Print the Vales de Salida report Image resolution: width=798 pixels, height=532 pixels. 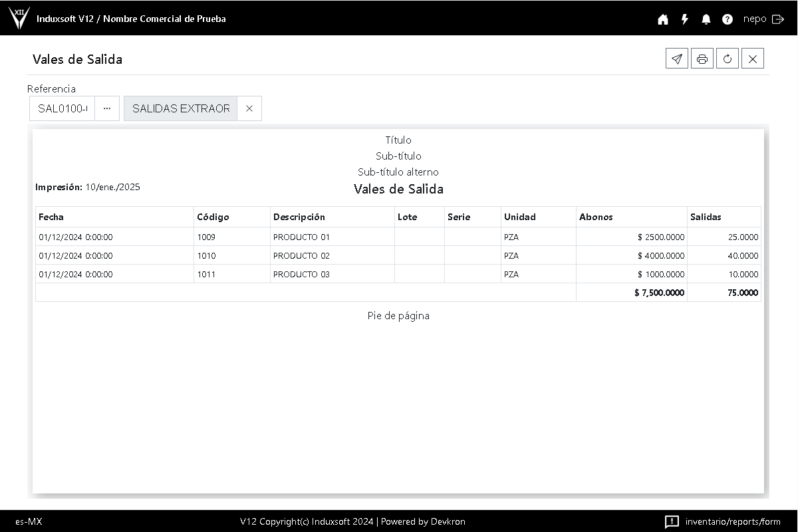pos(702,59)
